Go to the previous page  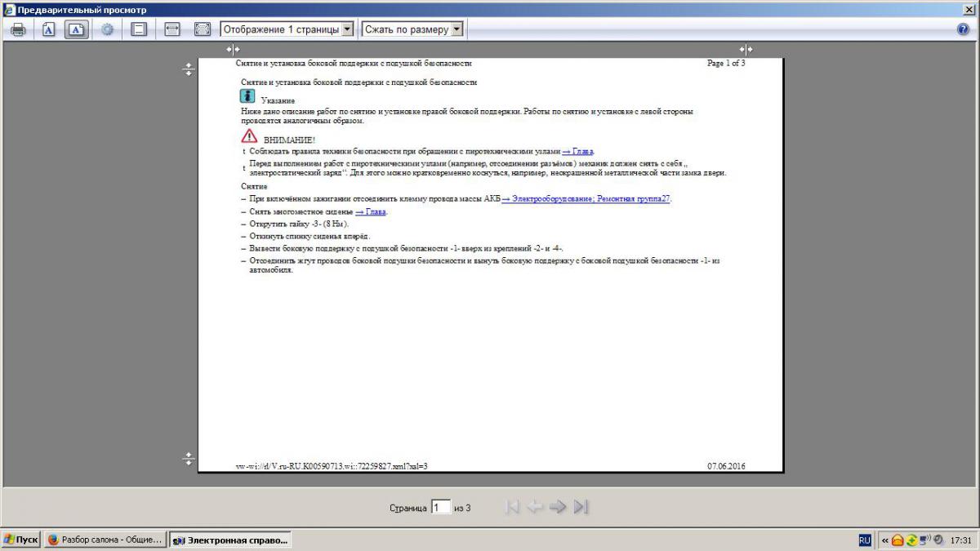535,507
